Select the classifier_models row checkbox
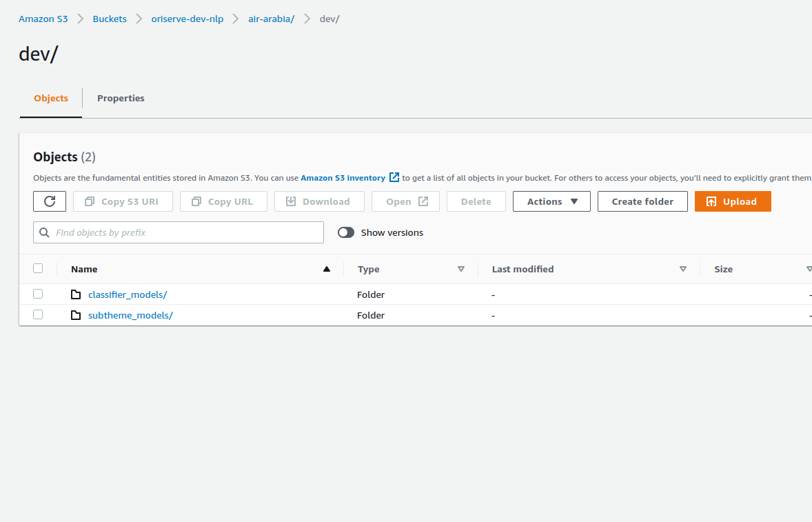 [x=38, y=293]
